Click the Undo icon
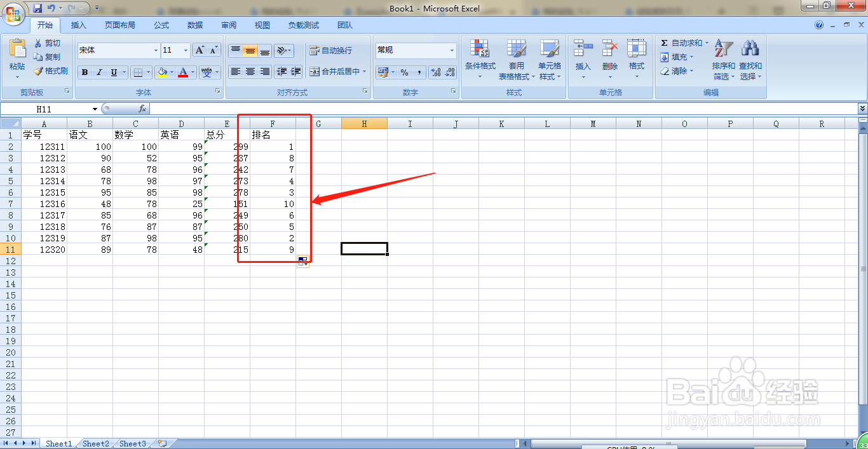The image size is (868, 449). (51, 8)
